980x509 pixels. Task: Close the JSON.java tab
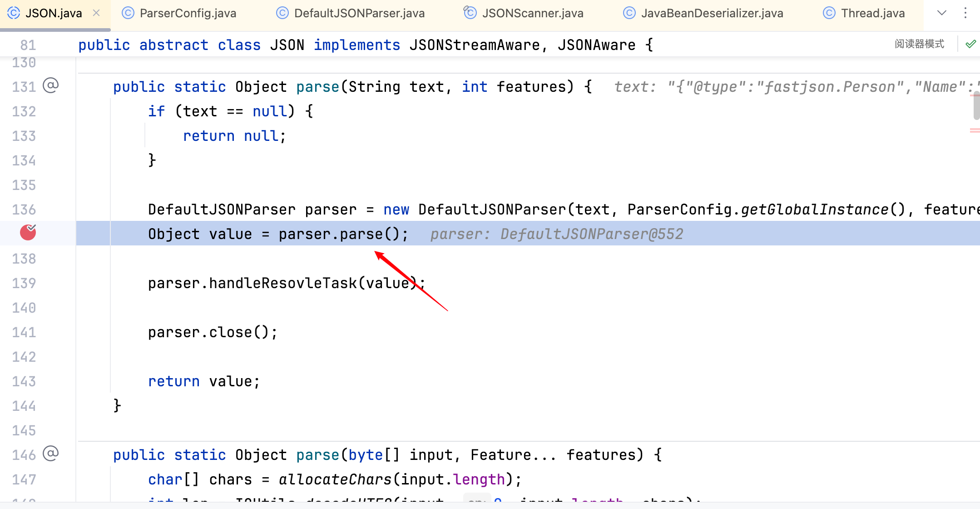(96, 13)
